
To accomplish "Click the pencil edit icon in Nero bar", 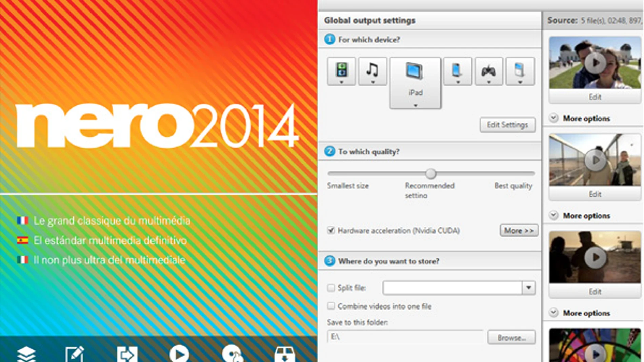I will pyautogui.click(x=75, y=354).
